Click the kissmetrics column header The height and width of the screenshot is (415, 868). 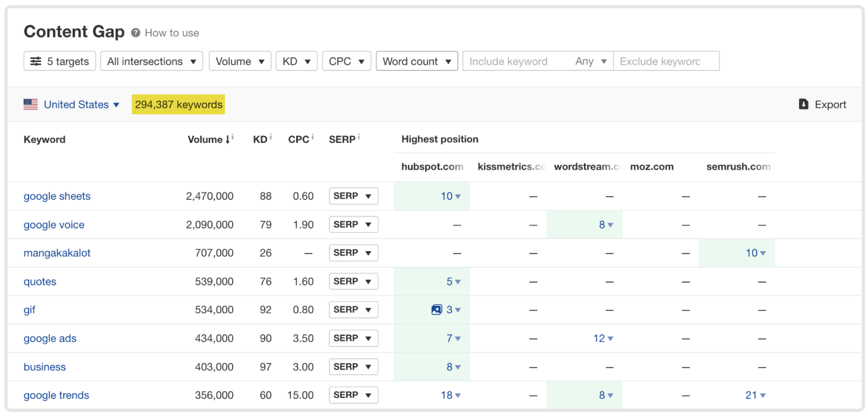[x=512, y=167]
